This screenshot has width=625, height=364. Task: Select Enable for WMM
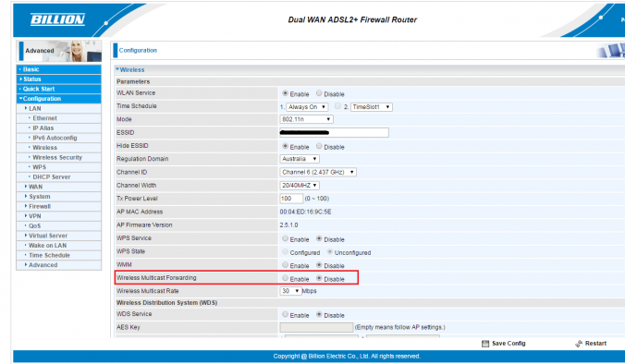(285, 265)
